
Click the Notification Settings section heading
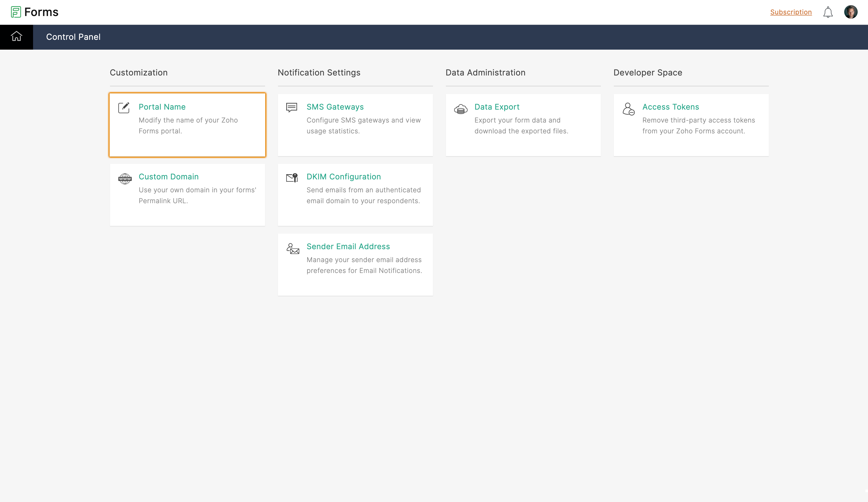[x=319, y=72]
